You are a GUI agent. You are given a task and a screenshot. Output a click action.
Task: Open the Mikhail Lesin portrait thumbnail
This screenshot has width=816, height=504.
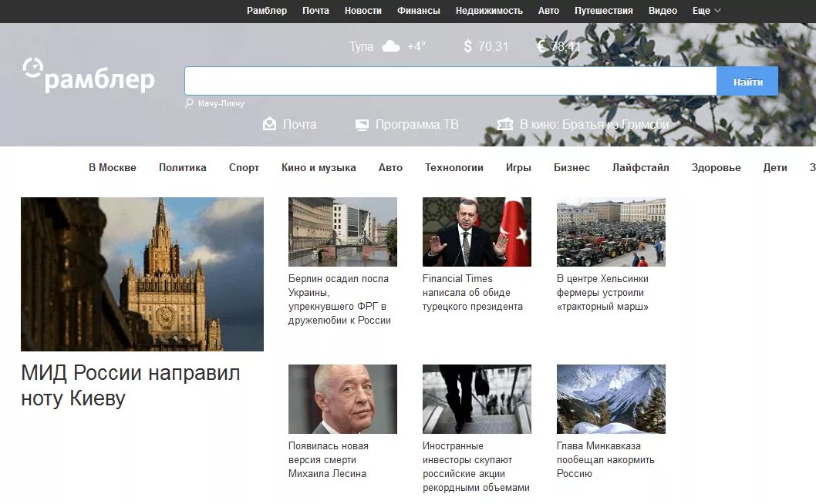[x=342, y=399]
